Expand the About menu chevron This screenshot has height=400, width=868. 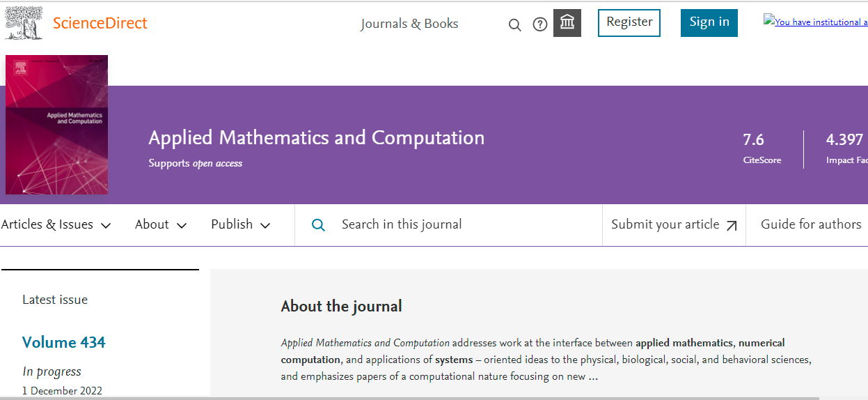point(182,225)
